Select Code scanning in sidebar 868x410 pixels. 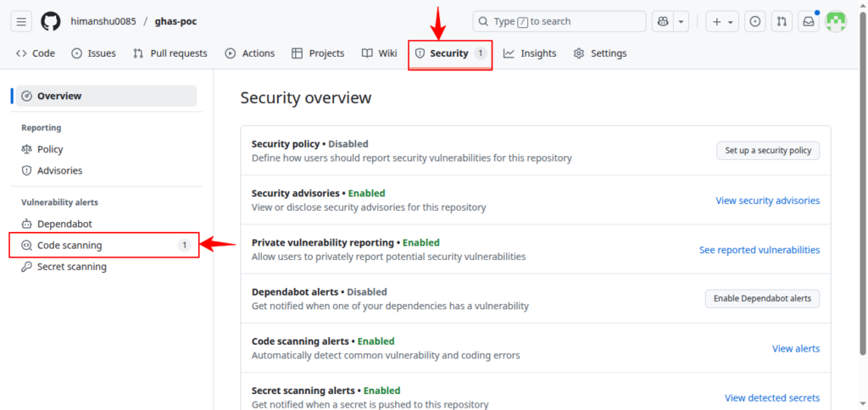70,246
